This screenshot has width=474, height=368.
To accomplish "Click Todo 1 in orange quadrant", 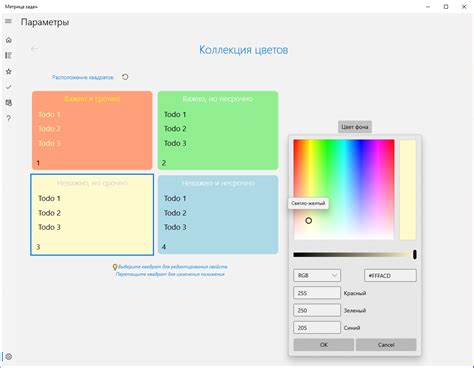I will tap(49, 114).
